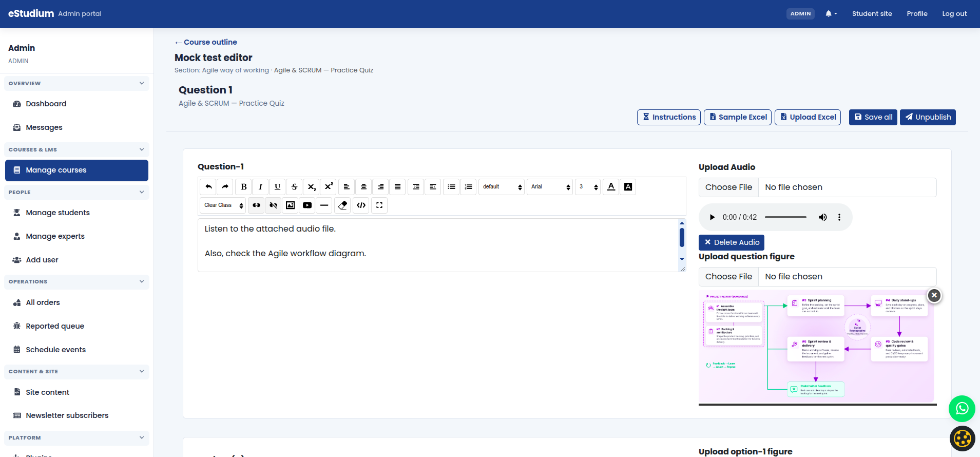Align text to the right
Viewport: 980px width, 457px height.
coord(380,187)
